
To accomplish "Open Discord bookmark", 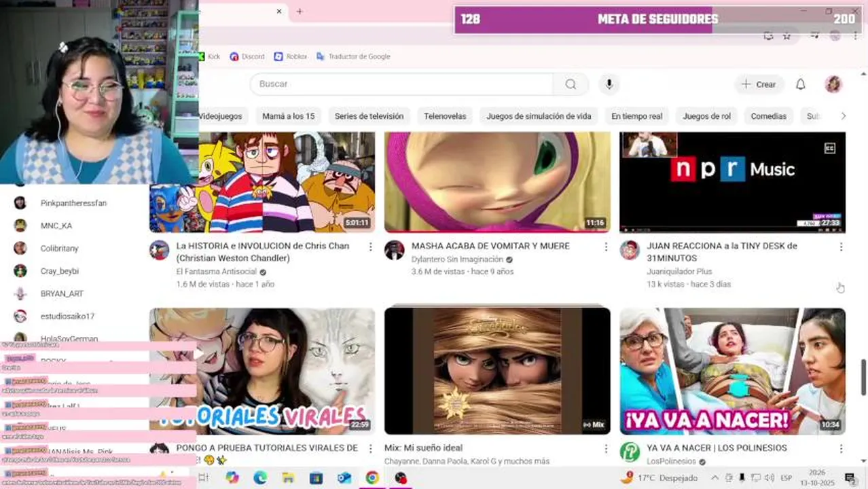I will tap(247, 56).
